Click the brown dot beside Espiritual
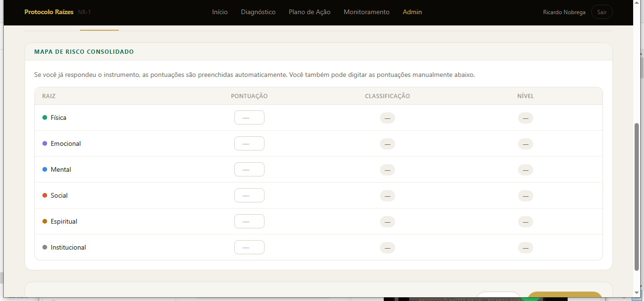The height and width of the screenshot is (301, 644). click(x=45, y=221)
